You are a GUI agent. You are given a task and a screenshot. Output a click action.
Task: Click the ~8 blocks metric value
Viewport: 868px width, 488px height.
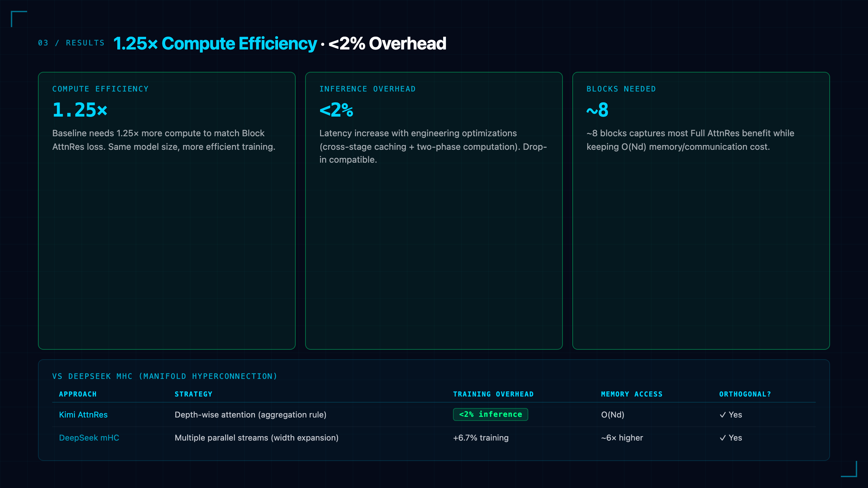(x=597, y=110)
